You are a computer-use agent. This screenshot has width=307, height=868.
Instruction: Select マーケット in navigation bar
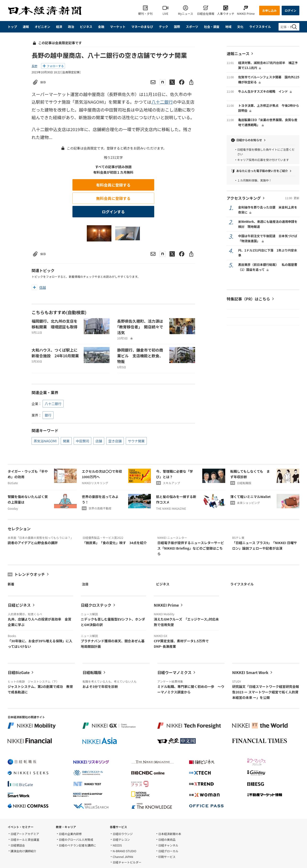point(118,27)
